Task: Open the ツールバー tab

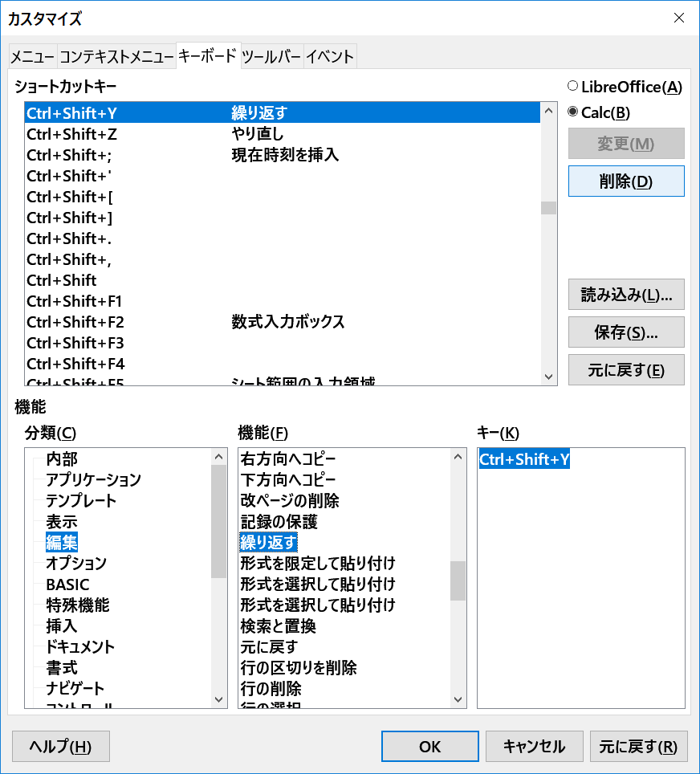Action: pos(271,56)
